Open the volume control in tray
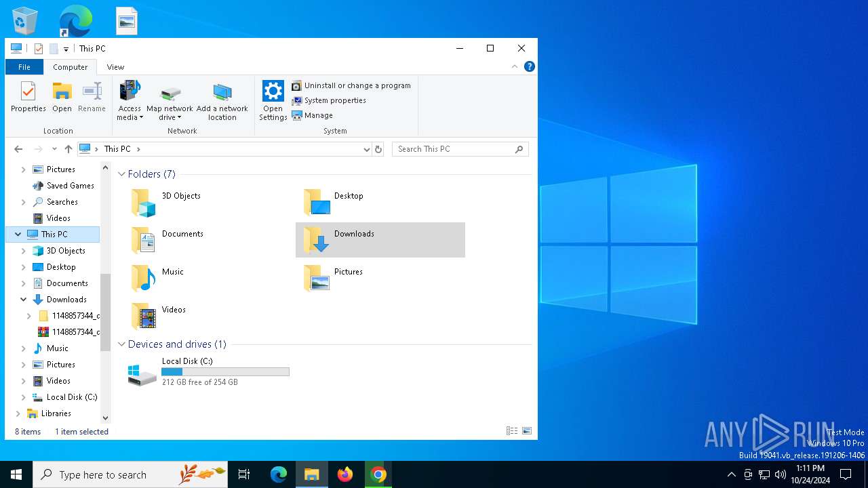Screen dimensions: 868x488 (x=781, y=474)
